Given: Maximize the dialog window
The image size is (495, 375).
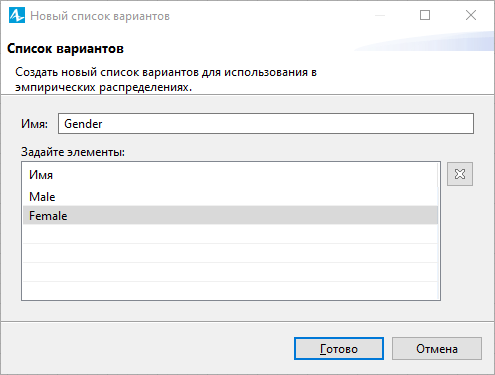Looking at the screenshot, I should coord(425,15).
